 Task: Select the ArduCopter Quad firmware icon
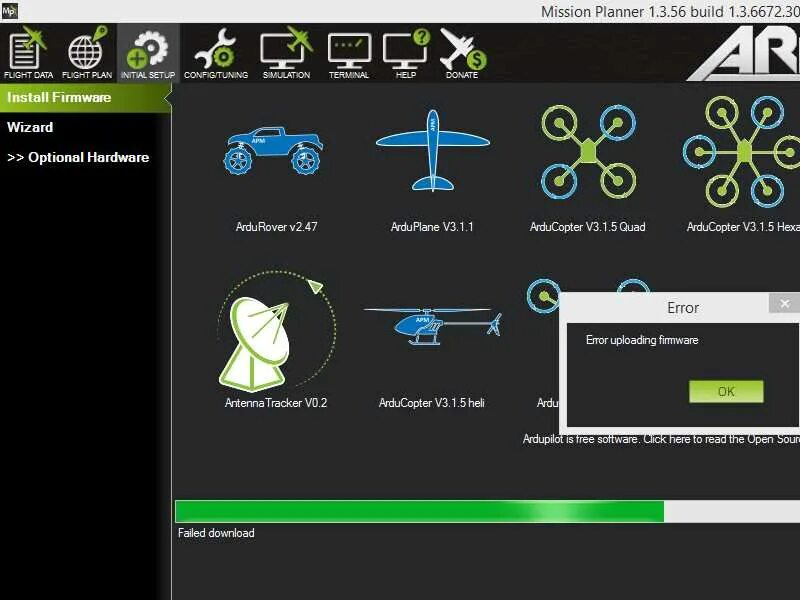point(588,152)
